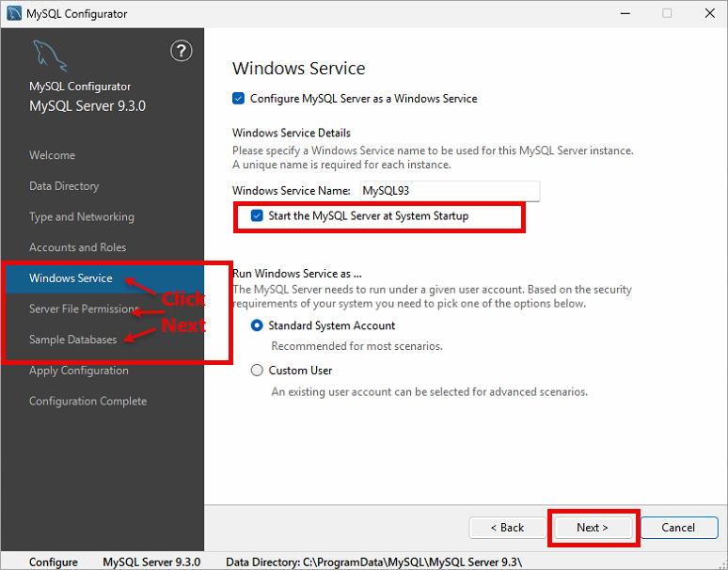This screenshot has width=728, height=570.
Task: Minimize the MySQL Configurator window
Action: point(625,13)
